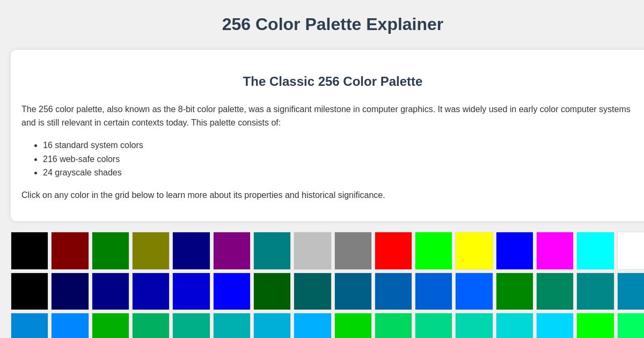
Task: Click the cyan swatch in the top row
Action: tap(595, 251)
